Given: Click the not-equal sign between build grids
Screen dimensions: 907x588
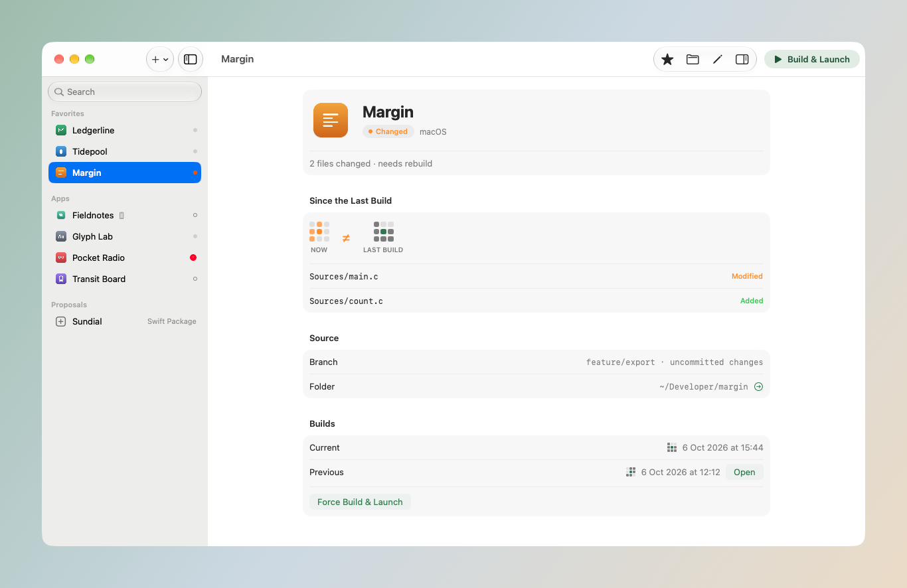Looking at the screenshot, I should point(346,238).
